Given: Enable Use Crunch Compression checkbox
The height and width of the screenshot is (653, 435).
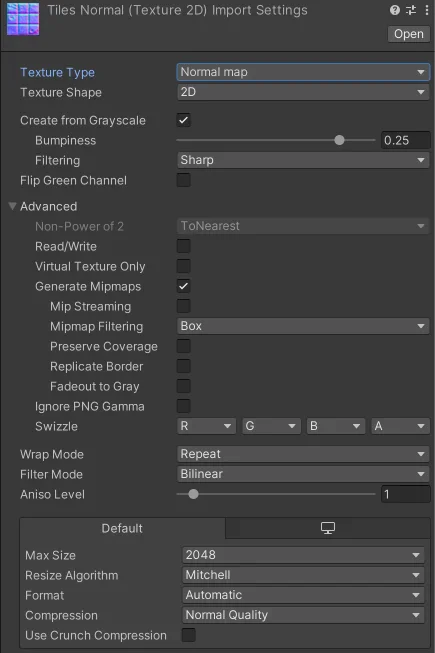Looking at the screenshot, I should point(189,635).
